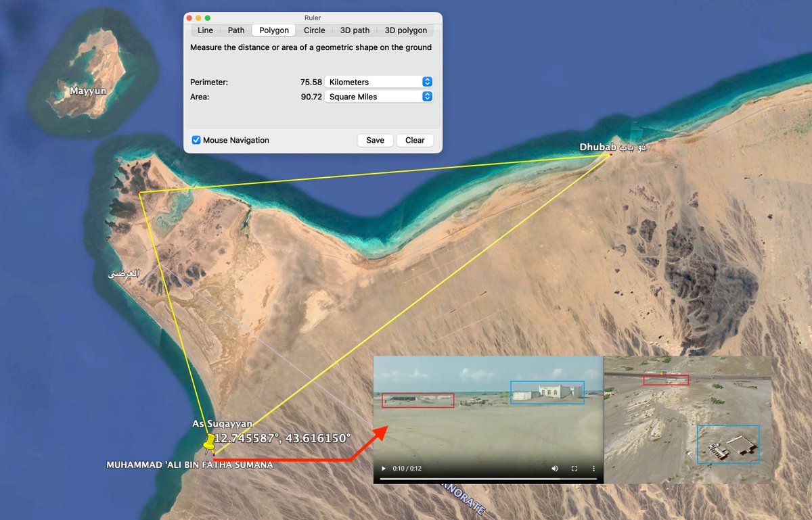812x520 pixels.
Task: Open the Area units dropdown showing Square Miles
Action: tap(379, 97)
